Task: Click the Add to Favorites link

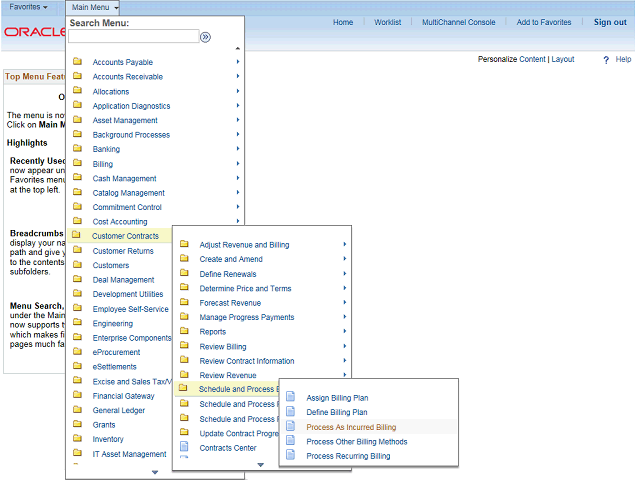Action: [x=544, y=22]
